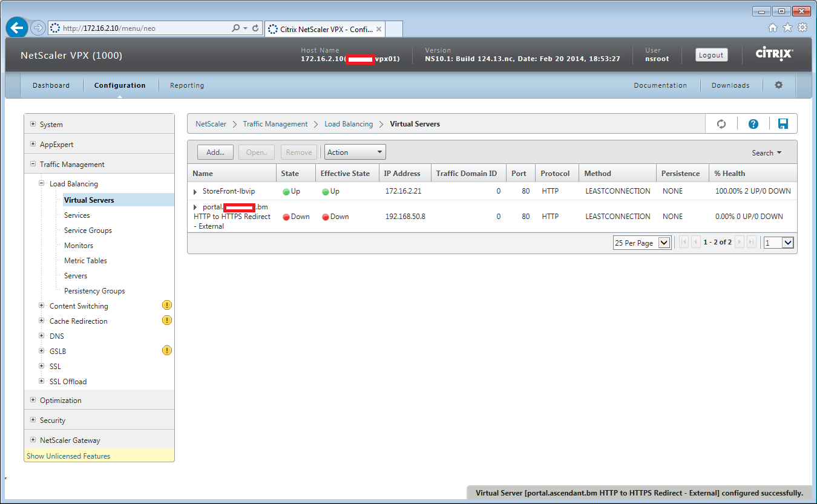Select Metric Tables in the navigation tree

pos(85,261)
